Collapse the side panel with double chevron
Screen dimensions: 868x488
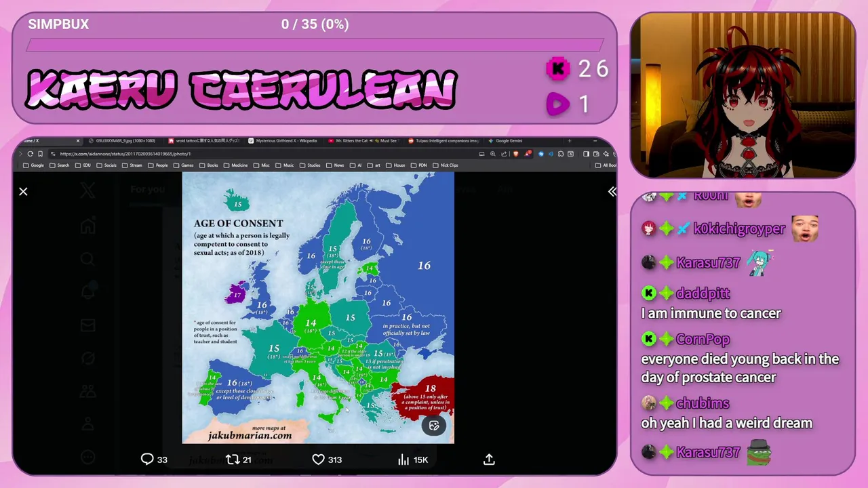612,192
